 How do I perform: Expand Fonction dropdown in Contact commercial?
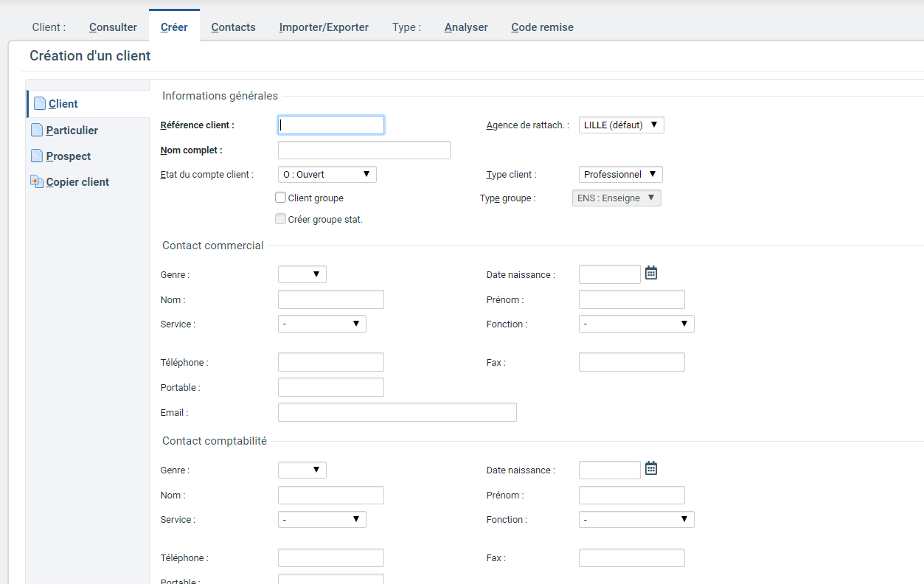(636, 324)
